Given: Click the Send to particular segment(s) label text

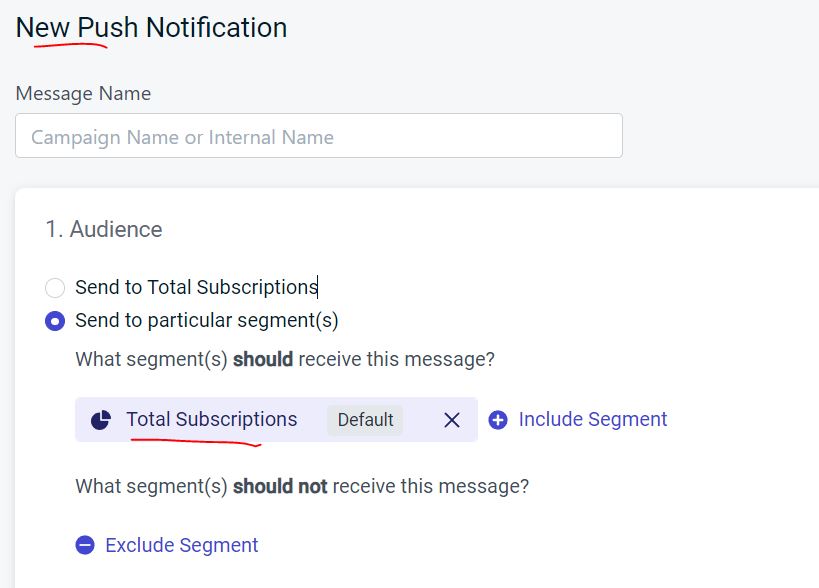Looking at the screenshot, I should (x=207, y=320).
